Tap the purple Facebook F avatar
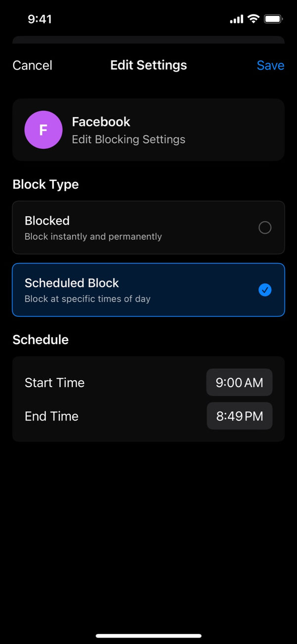Screen dimensions: 297x644 point(44,130)
